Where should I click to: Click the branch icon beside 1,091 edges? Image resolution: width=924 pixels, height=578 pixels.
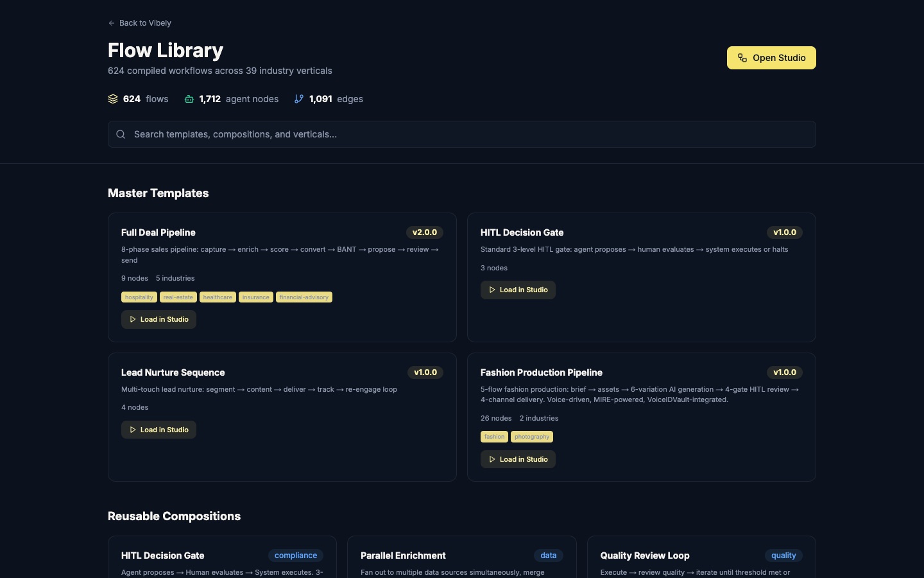pyautogui.click(x=299, y=99)
